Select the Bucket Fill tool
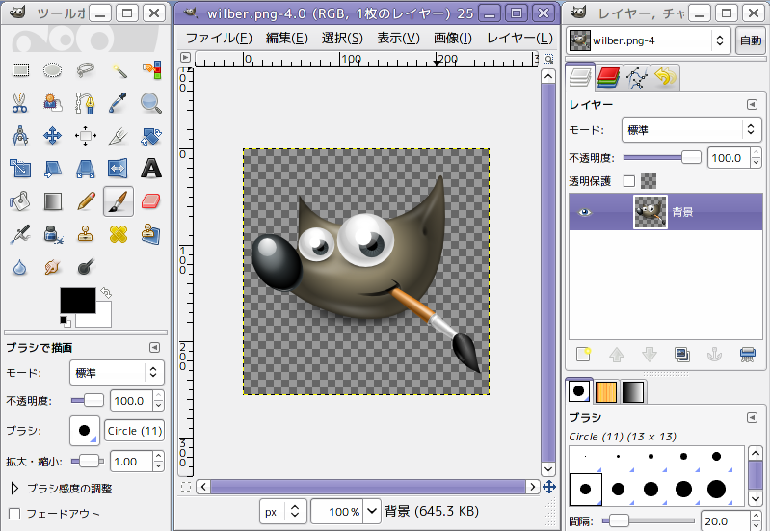The width and height of the screenshot is (770, 532). pos(20,201)
